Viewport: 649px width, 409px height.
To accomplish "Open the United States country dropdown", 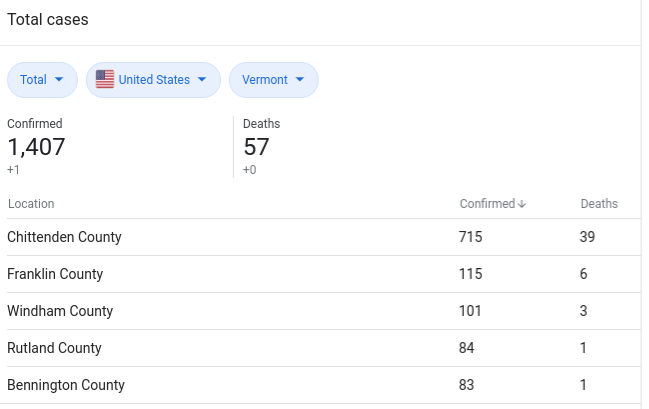I will tap(153, 80).
